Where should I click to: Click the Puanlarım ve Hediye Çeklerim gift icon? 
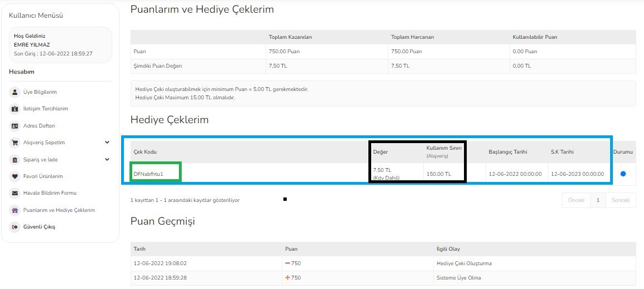(x=15, y=210)
